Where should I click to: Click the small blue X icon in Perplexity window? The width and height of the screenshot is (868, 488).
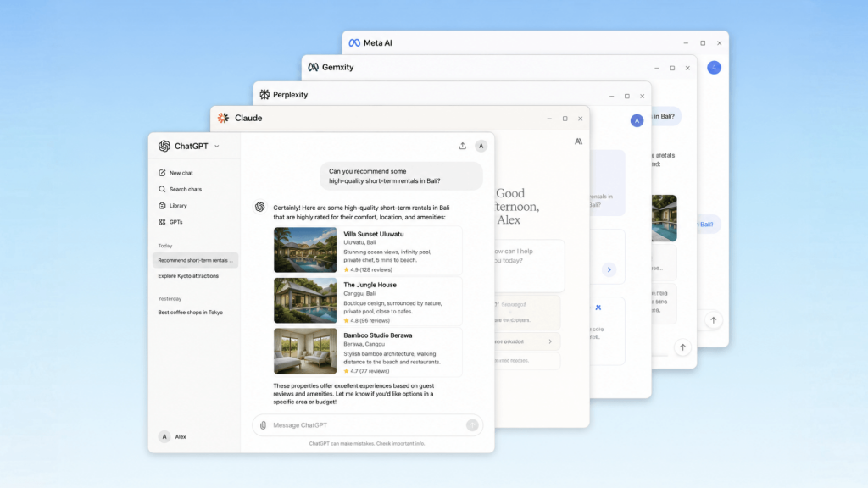[598, 308]
